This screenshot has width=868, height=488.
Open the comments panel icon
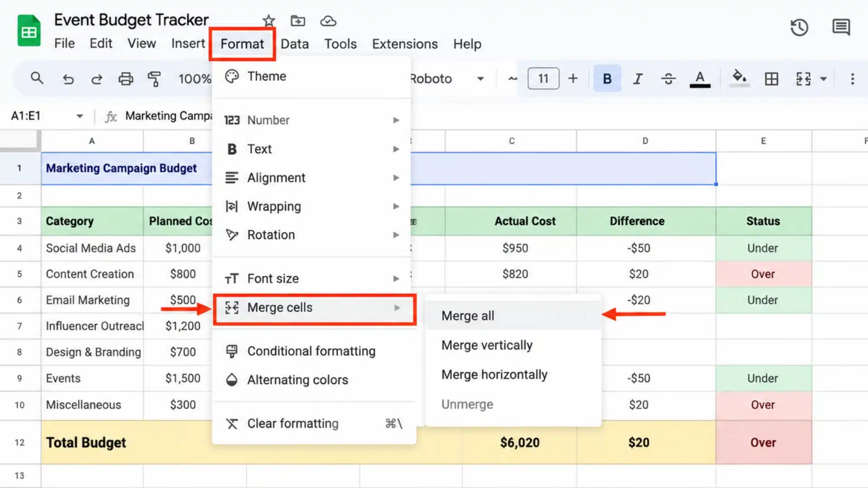(x=841, y=28)
